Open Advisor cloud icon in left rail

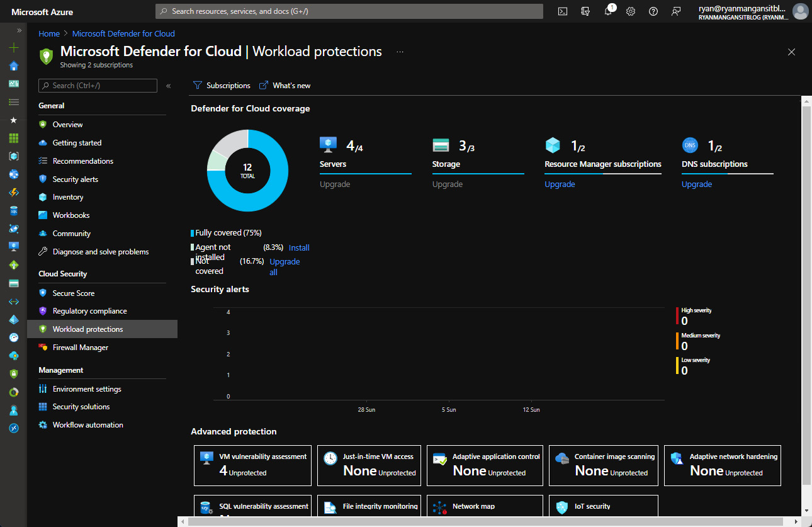14,356
